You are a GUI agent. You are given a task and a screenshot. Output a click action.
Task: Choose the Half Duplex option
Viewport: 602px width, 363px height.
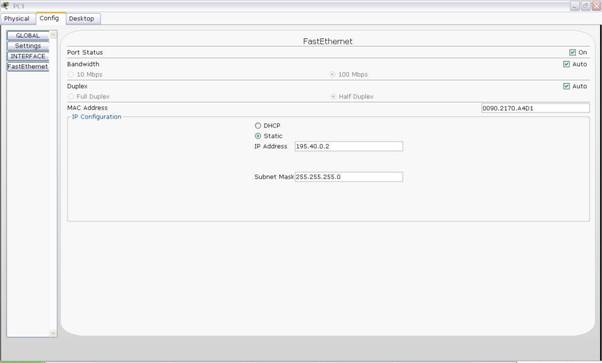[x=333, y=96]
